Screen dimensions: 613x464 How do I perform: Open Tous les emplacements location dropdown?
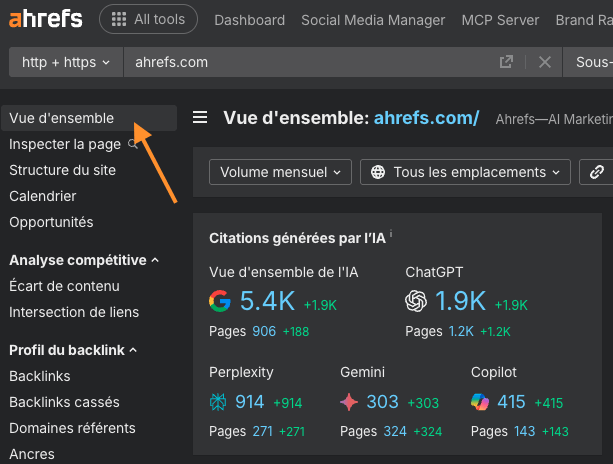[465, 172]
